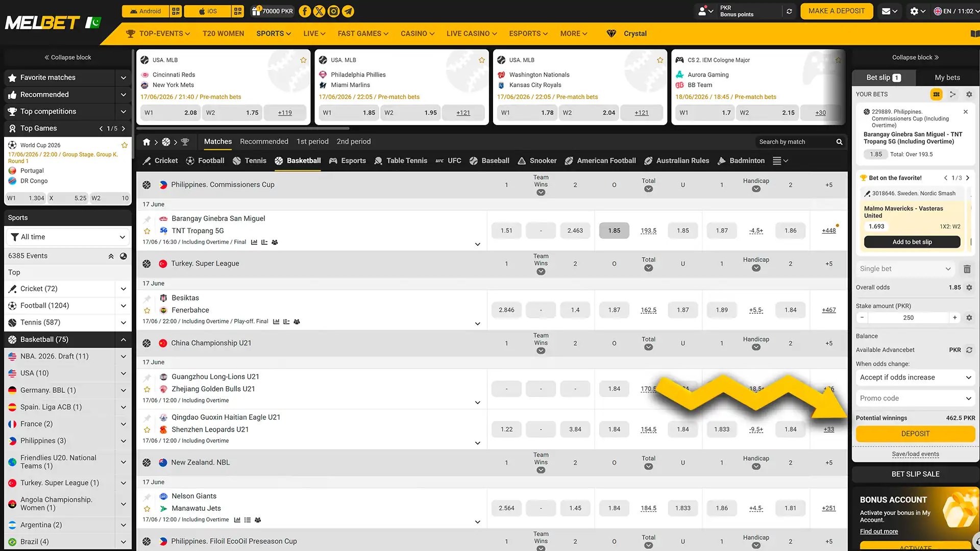Click the Crystal diamond icon
The height and width of the screenshot is (551, 980).
[611, 34]
